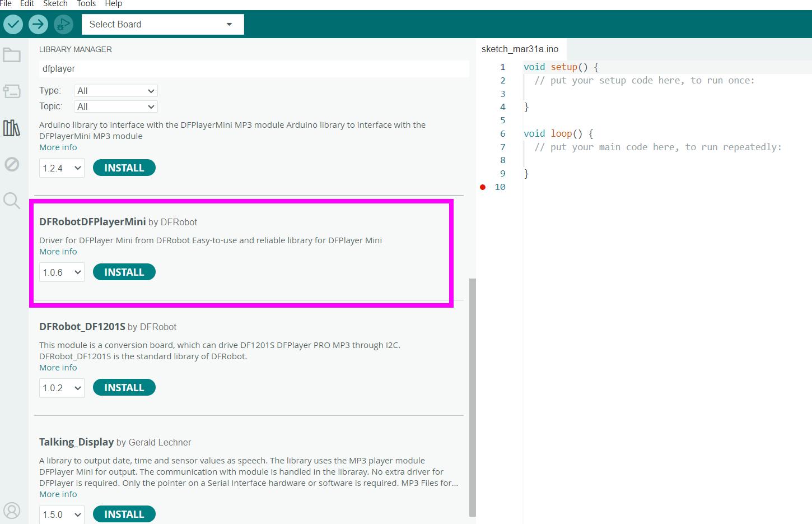
Task: Open the Boards Manager sidebar icon
Action: (x=12, y=91)
